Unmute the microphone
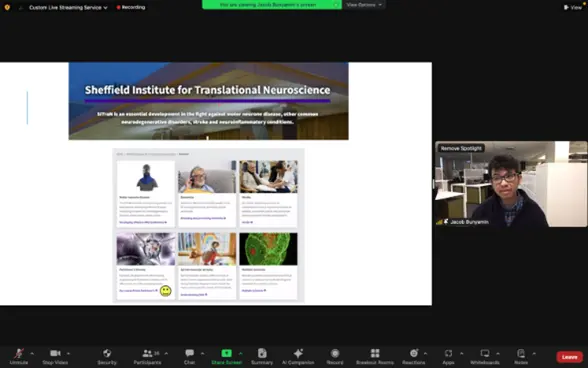 point(19,356)
